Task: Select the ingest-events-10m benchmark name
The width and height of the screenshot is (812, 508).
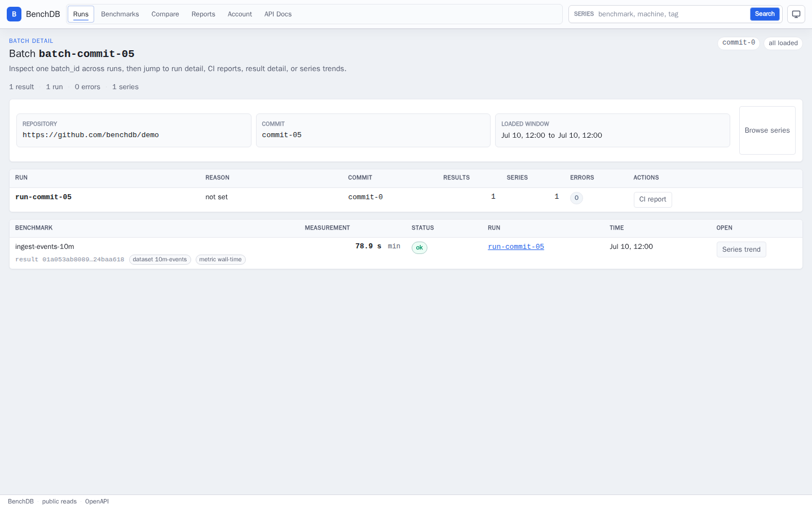Action: point(45,247)
